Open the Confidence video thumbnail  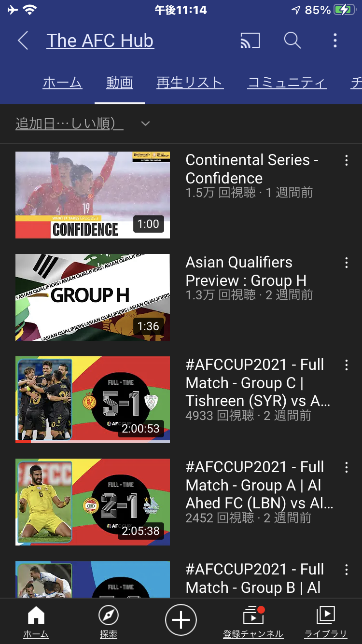[93, 195]
